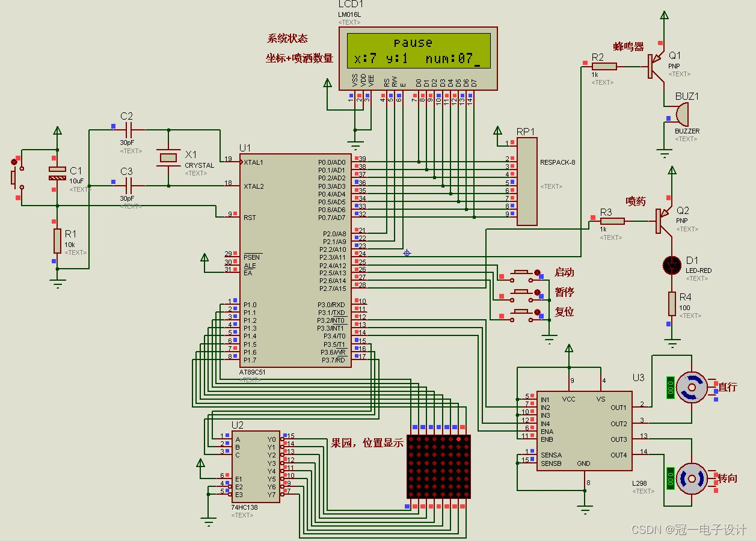Click the 果园，位置显示 annotation label
This screenshot has height=541, width=756.
coord(367,443)
